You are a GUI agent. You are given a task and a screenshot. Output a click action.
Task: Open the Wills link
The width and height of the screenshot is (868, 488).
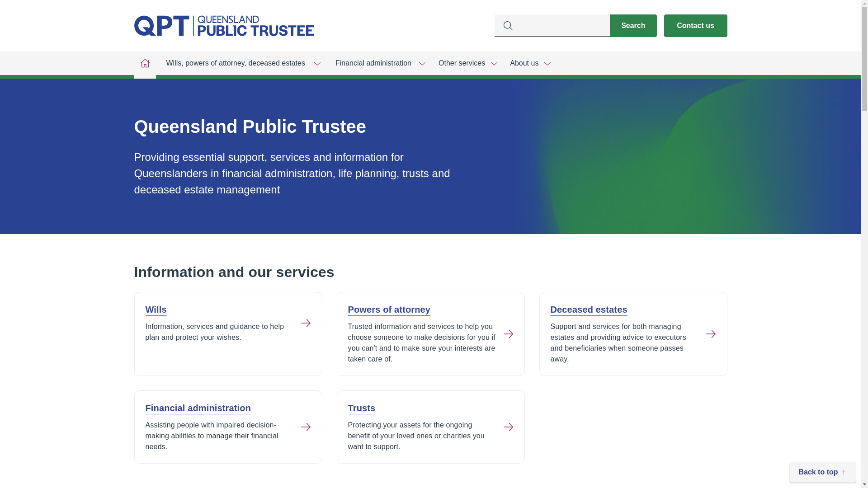click(156, 310)
